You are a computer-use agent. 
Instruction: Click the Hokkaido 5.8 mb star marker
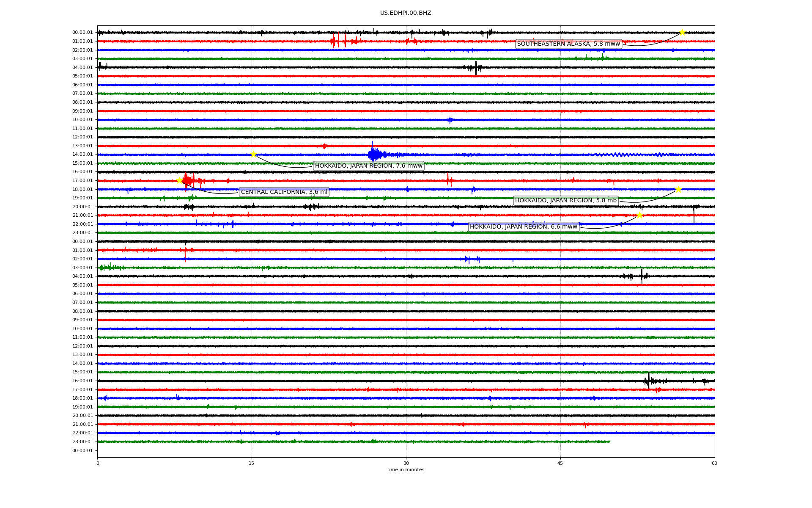pos(678,189)
